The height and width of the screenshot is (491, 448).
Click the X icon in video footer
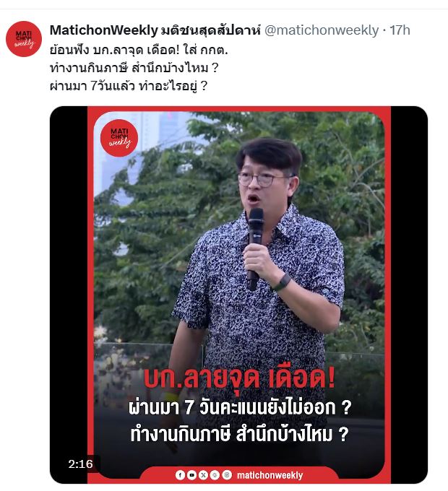click(x=203, y=475)
